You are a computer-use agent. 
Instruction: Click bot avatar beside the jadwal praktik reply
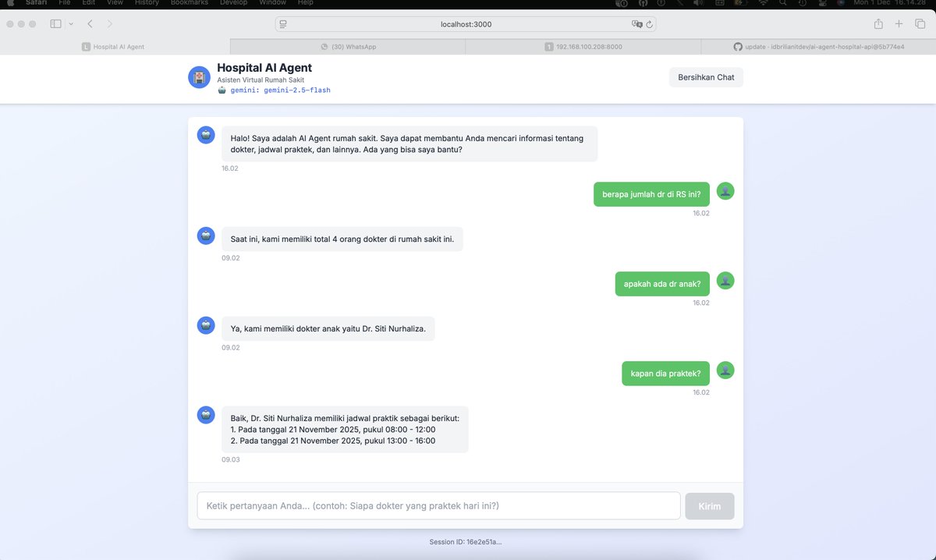click(206, 415)
